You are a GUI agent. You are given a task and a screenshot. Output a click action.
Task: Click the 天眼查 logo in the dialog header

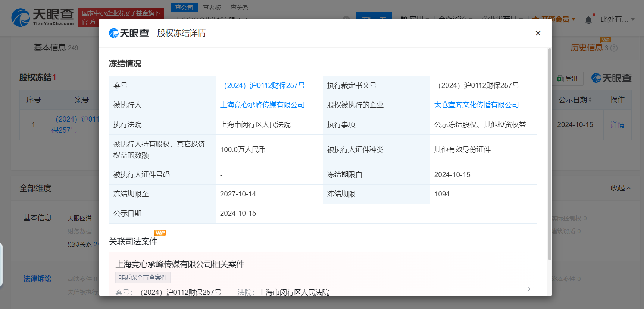point(129,33)
